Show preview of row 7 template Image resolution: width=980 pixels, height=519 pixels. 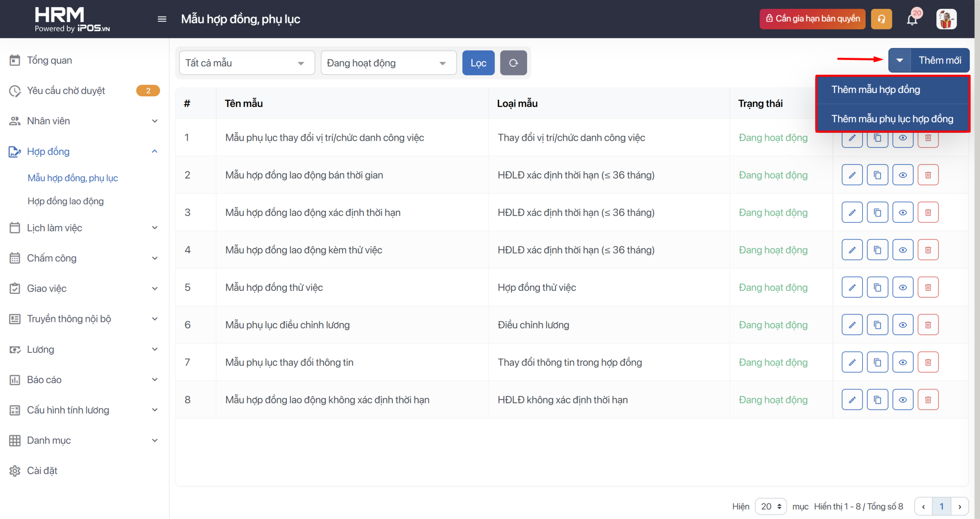point(903,362)
